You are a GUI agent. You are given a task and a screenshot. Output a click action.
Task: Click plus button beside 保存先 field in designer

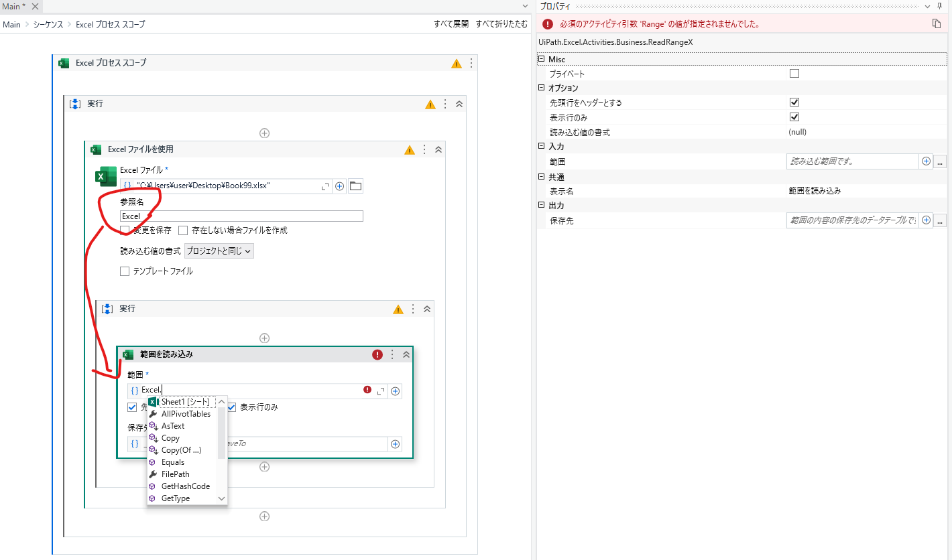[396, 443]
